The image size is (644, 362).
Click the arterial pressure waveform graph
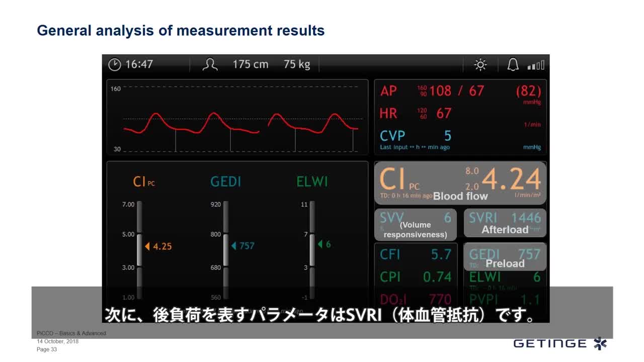pyautogui.click(x=237, y=117)
